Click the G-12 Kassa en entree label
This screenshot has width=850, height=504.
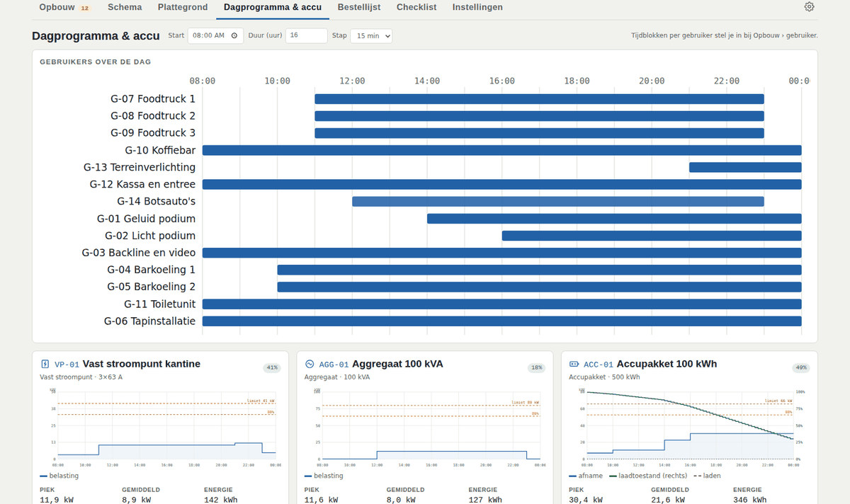pos(142,184)
